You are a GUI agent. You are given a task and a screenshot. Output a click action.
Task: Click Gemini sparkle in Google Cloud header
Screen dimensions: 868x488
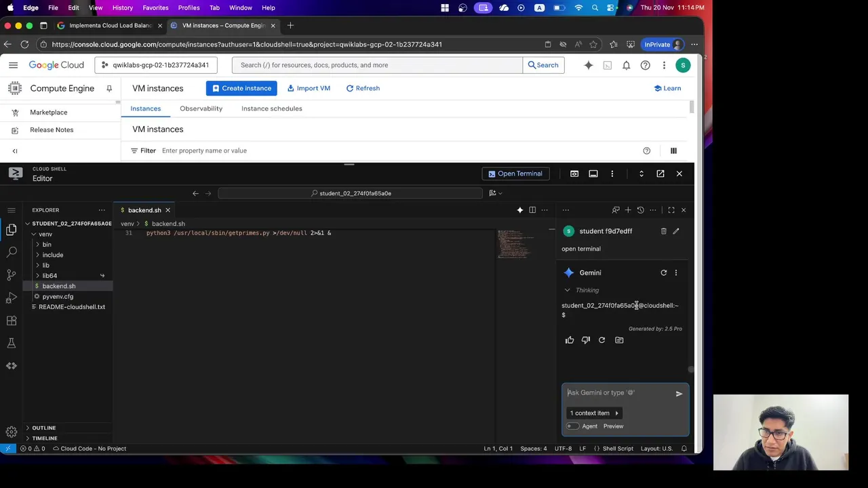point(589,65)
